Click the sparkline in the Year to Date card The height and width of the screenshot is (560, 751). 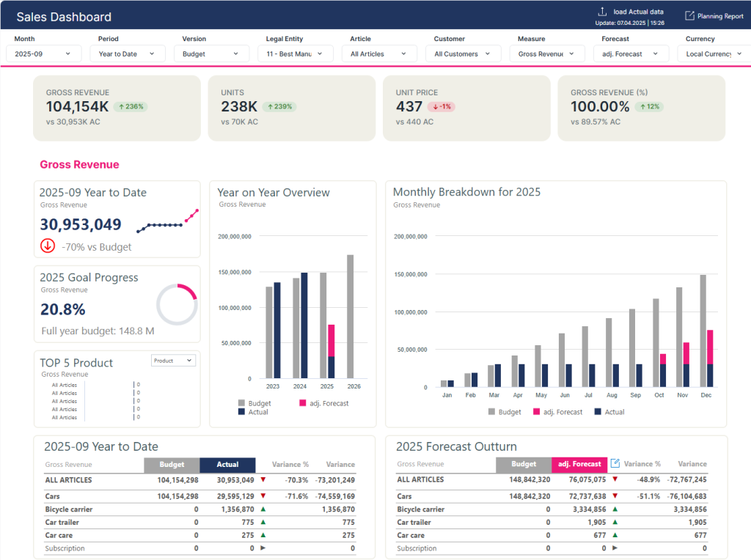[167, 221]
